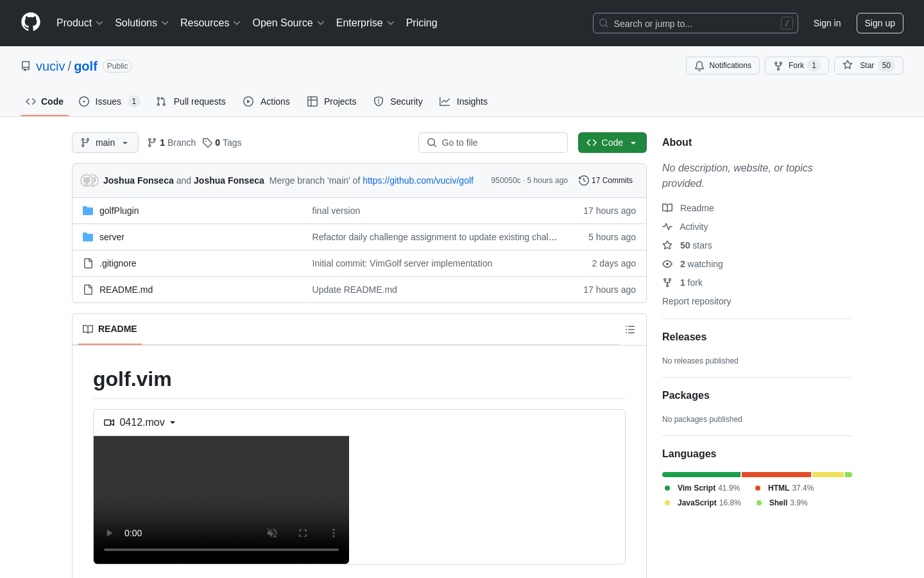Screen dimensions: 924x578
Task: Click the golfPlugin folder icon
Action: tap(88, 211)
